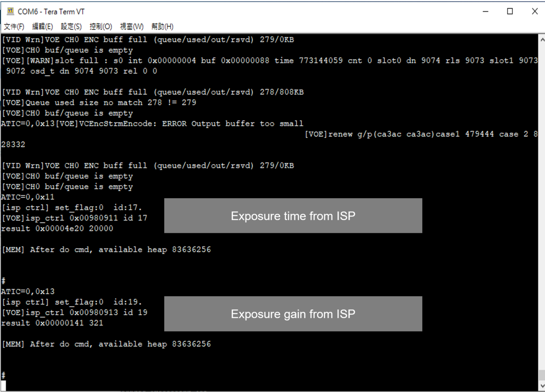Click the white terminal cursor block
The width and height of the screenshot is (545, 392).
(3, 385)
